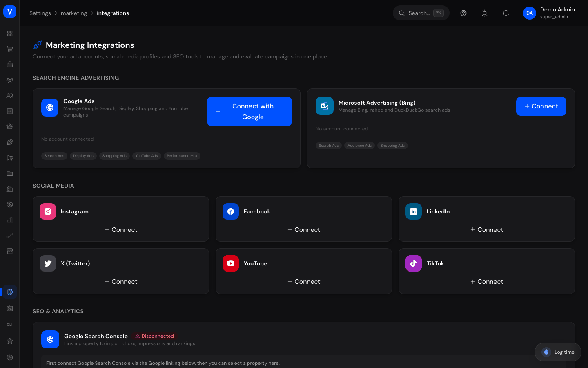Screen dimensions: 588x368
Task: Open the shopping cart sidebar icon
Action: coord(10,49)
